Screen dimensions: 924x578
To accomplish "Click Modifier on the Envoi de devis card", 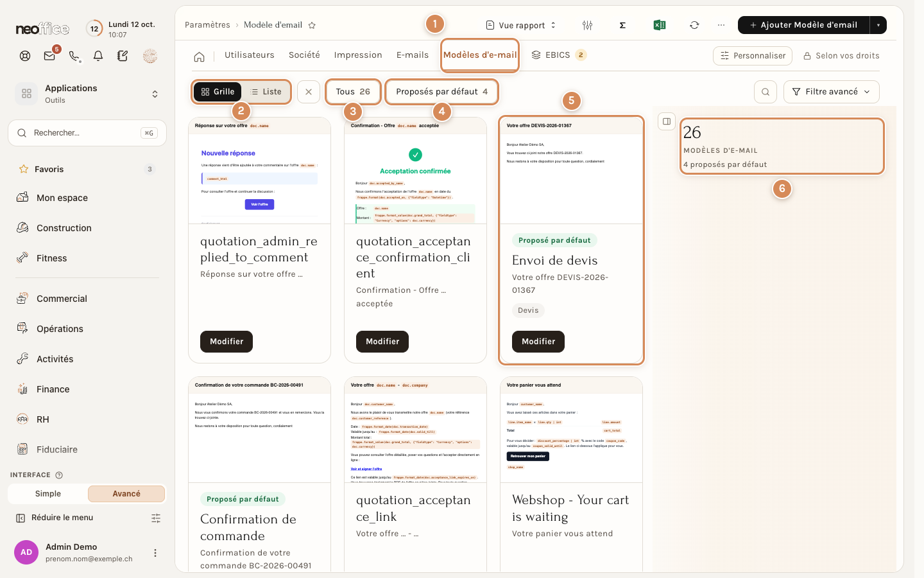I will [x=538, y=342].
